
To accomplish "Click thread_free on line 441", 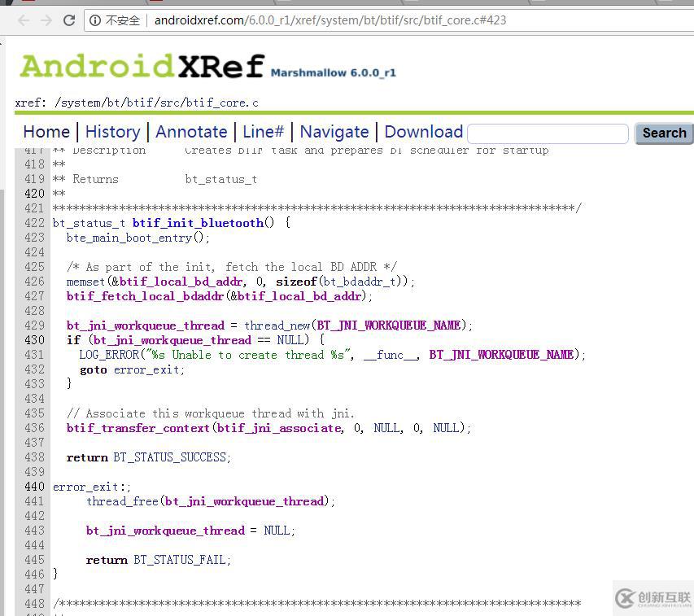I will coord(122,501).
